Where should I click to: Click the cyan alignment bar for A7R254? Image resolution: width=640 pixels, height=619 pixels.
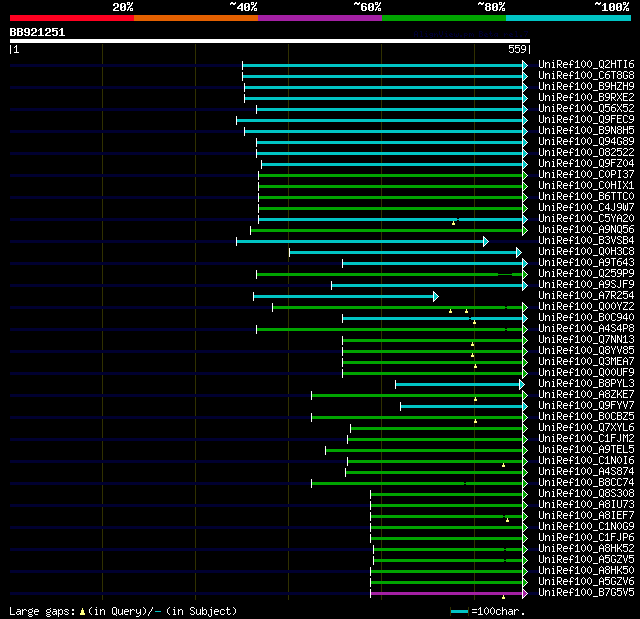point(344,297)
